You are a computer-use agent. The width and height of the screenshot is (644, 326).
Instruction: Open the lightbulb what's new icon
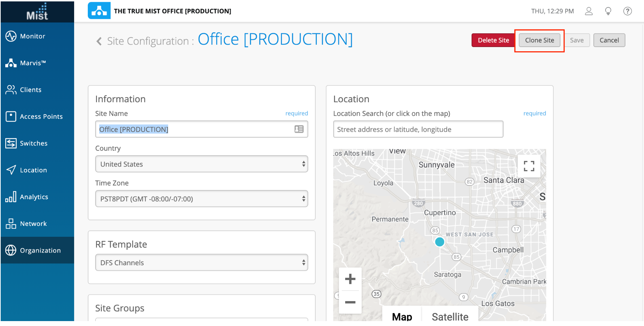(608, 11)
